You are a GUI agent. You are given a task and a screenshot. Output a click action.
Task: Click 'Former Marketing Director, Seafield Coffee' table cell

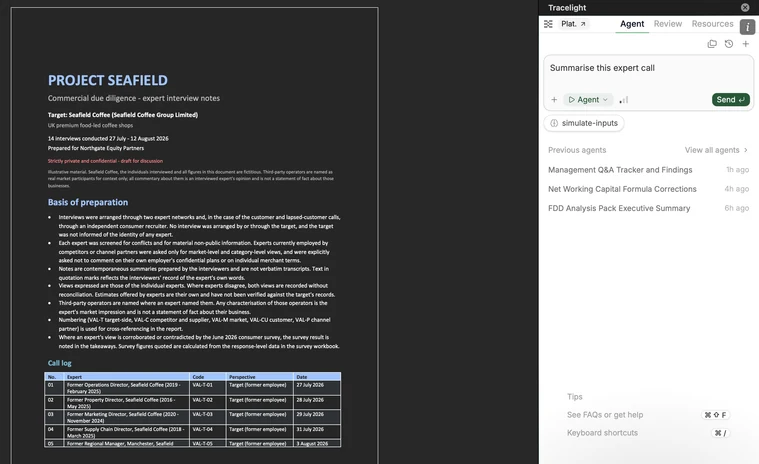tap(126, 417)
